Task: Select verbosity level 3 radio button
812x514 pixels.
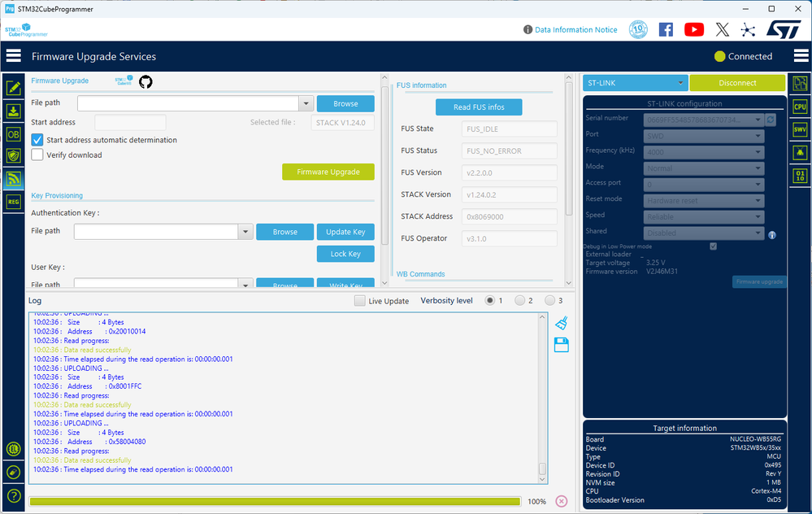Action: [x=550, y=301]
